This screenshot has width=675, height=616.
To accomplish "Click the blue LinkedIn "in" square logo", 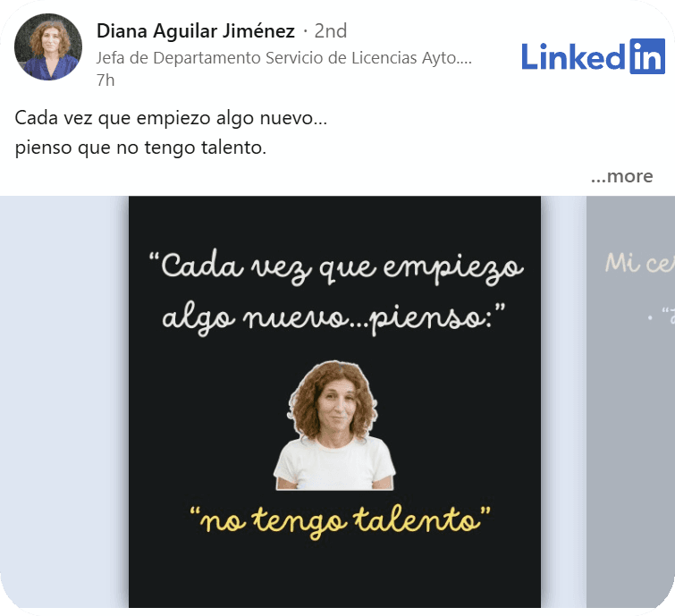I will (647, 56).
